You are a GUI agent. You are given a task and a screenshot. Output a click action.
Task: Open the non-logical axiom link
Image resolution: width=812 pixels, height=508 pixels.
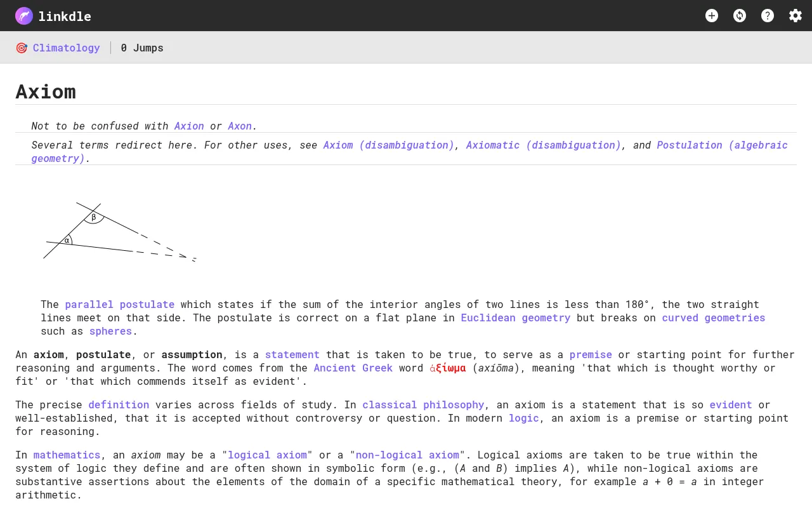407,455
